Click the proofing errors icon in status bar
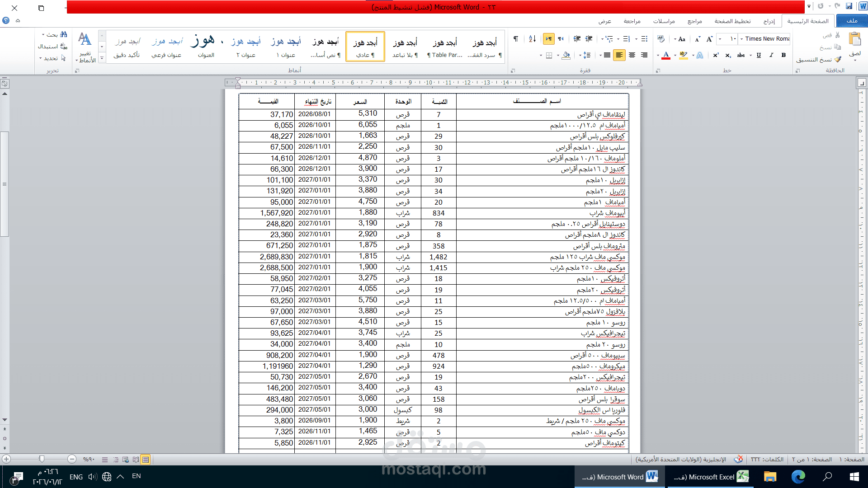This screenshot has height=488, width=868. [738, 459]
